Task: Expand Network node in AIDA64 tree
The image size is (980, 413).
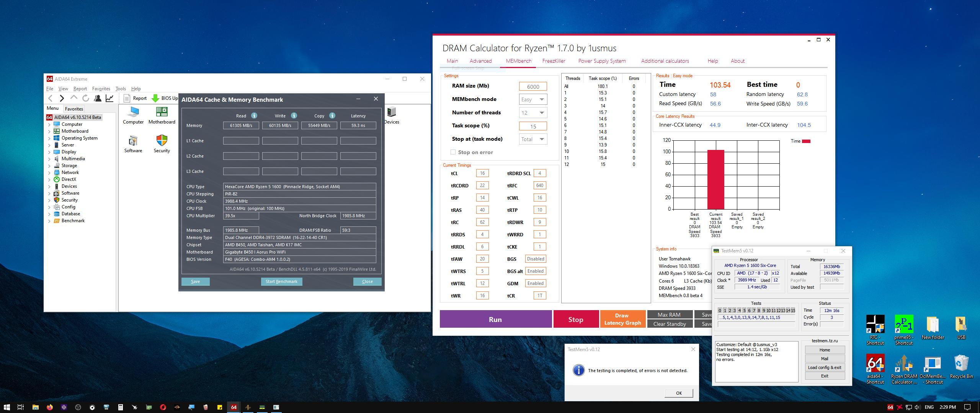Action: [49, 173]
